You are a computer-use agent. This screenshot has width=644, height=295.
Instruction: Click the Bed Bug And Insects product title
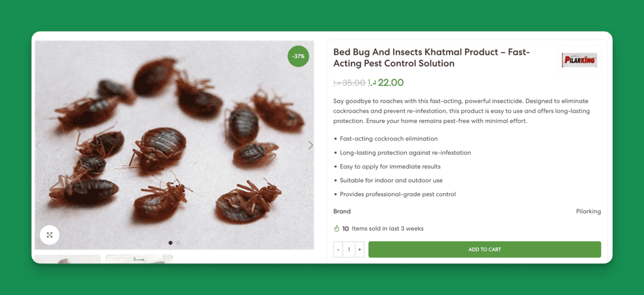[x=432, y=57]
